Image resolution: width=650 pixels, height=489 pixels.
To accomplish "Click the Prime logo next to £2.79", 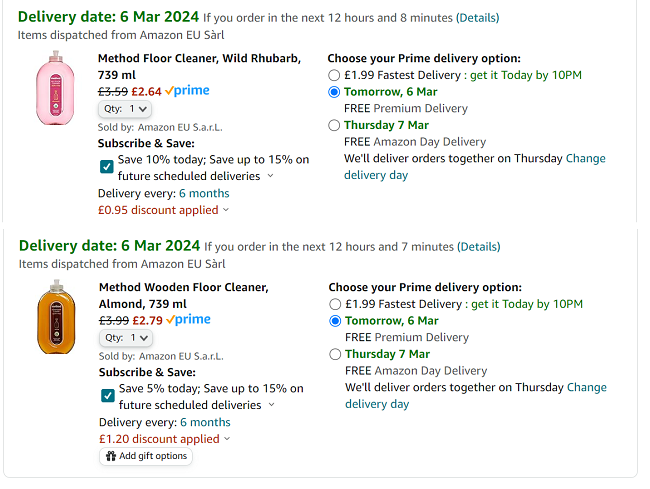I will [188, 320].
